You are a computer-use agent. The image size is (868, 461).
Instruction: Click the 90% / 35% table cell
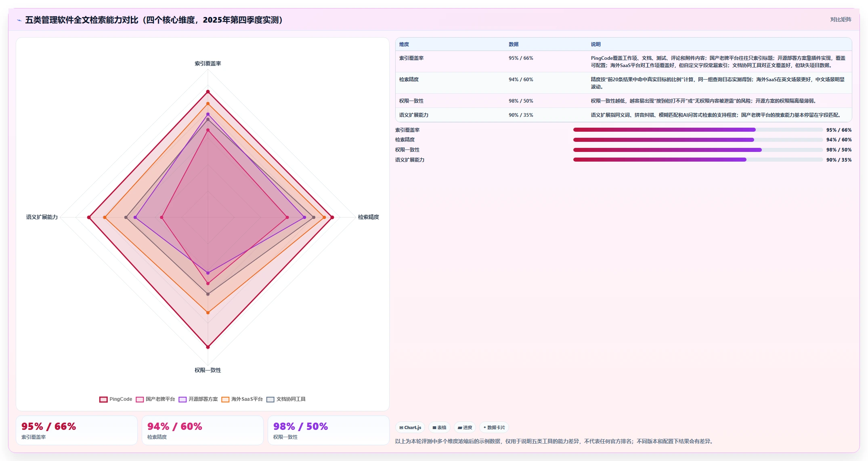(x=521, y=115)
